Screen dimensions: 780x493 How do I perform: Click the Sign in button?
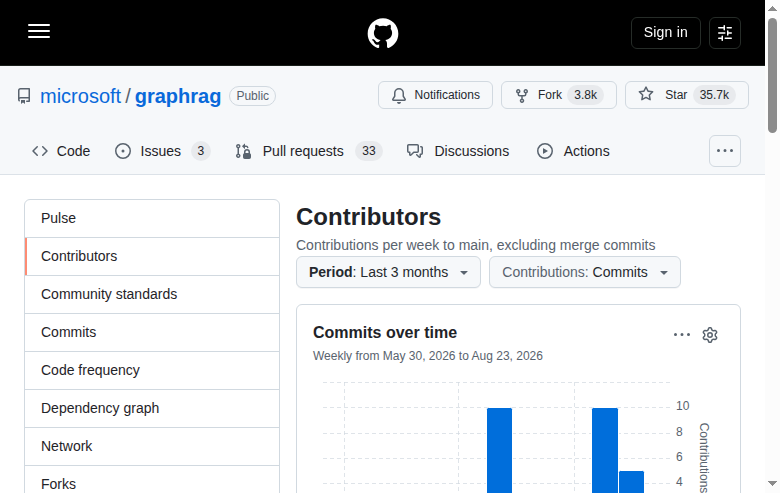click(x=666, y=33)
